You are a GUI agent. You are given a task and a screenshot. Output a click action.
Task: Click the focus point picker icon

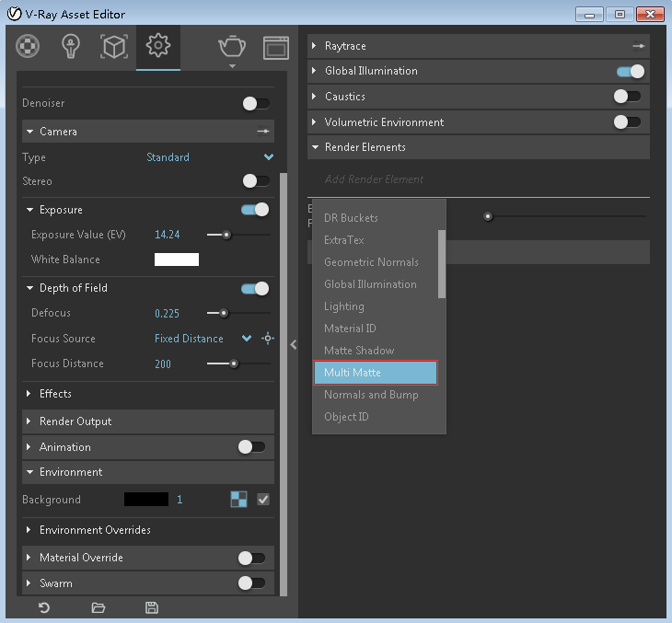coord(267,339)
